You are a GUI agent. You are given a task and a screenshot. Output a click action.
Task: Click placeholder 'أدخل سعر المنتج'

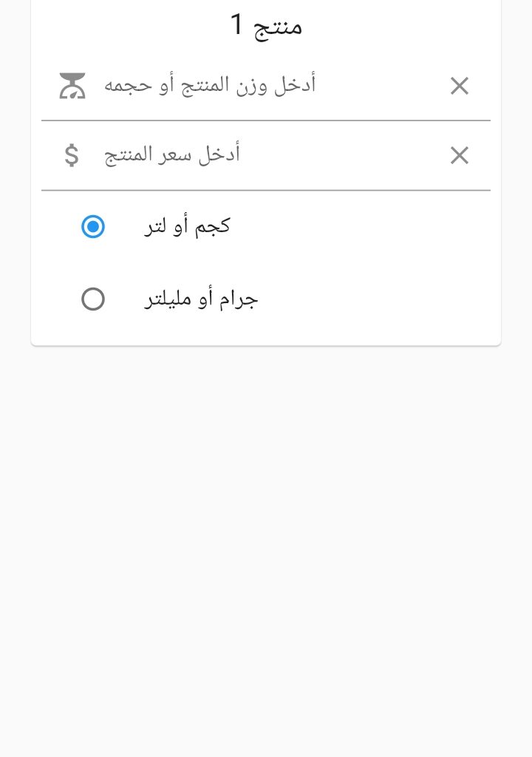coord(172,155)
